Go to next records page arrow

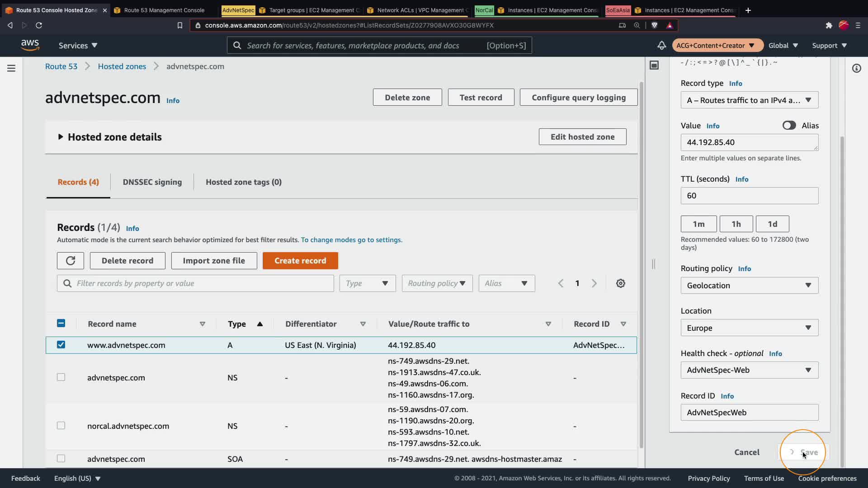[594, 283]
